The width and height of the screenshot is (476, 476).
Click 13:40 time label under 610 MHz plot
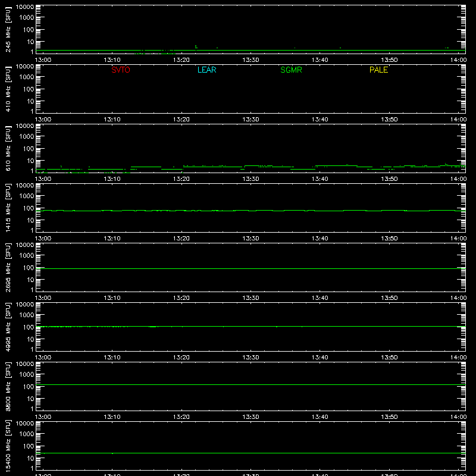point(320,179)
